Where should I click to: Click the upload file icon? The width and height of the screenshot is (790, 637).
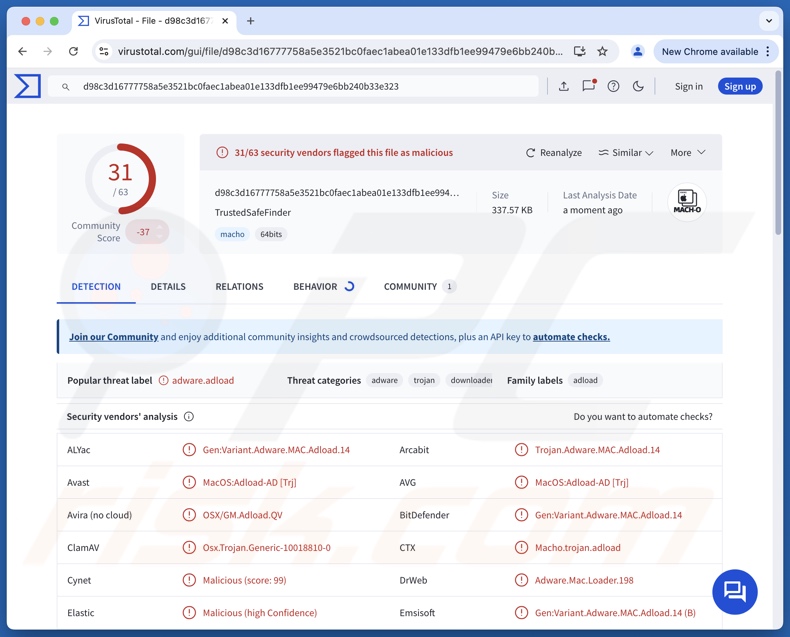click(564, 86)
